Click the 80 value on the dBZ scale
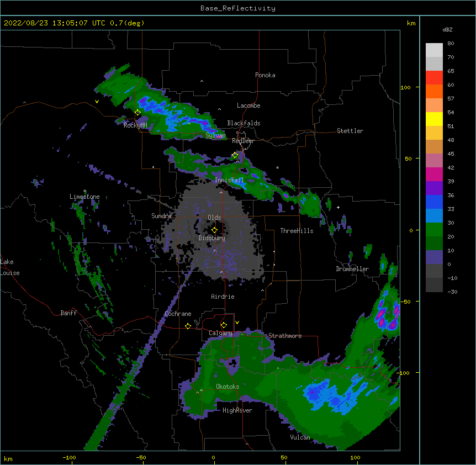 coord(451,44)
